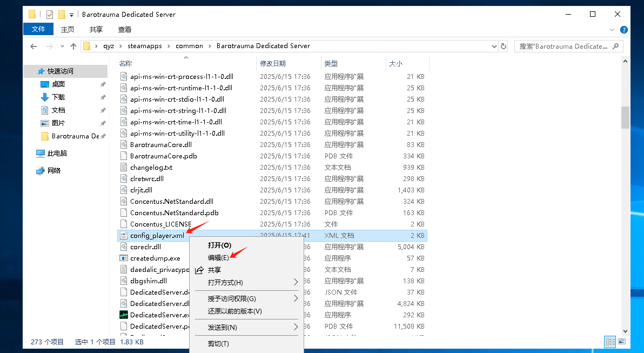Image resolution: width=644 pixels, height=353 pixels.
Task: Click New Folder icon in title bar
Action: pyautogui.click(x=62, y=15)
